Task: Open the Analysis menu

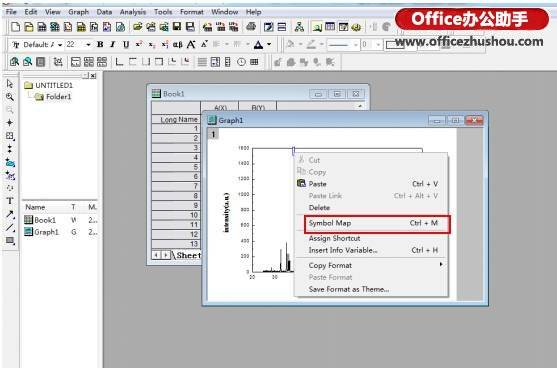Action: click(x=133, y=12)
